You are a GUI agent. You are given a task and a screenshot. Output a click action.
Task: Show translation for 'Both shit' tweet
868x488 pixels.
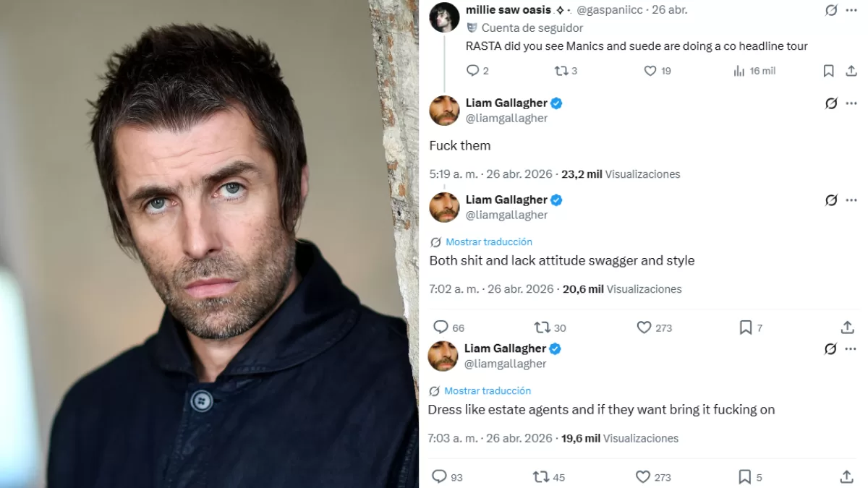pos(488,242)
